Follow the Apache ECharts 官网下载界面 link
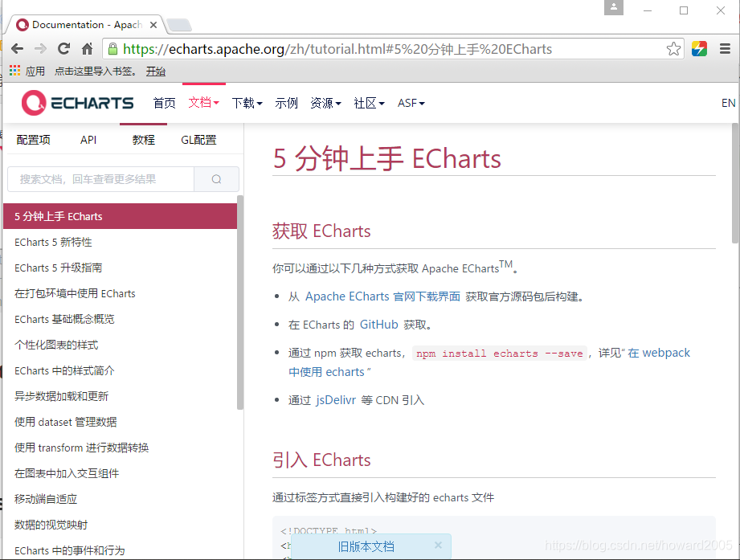The width and height of the screenshot is (740, 560). 382,296
